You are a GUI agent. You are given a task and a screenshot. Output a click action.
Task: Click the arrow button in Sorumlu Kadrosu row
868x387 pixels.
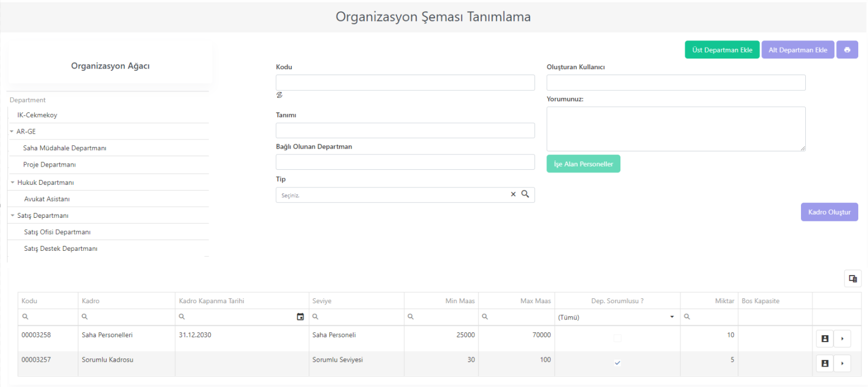coord(842,363)
